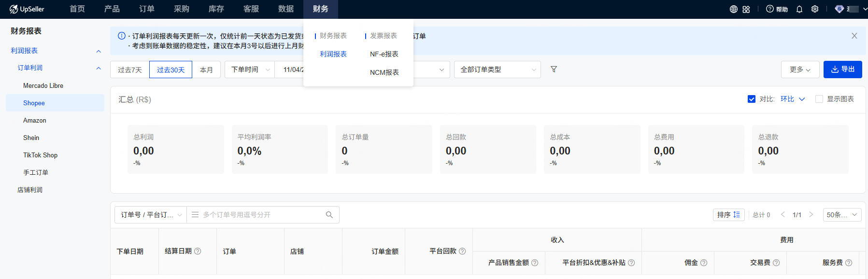
Task: Click help icon next to 结算日期
Action: point(198,251)
